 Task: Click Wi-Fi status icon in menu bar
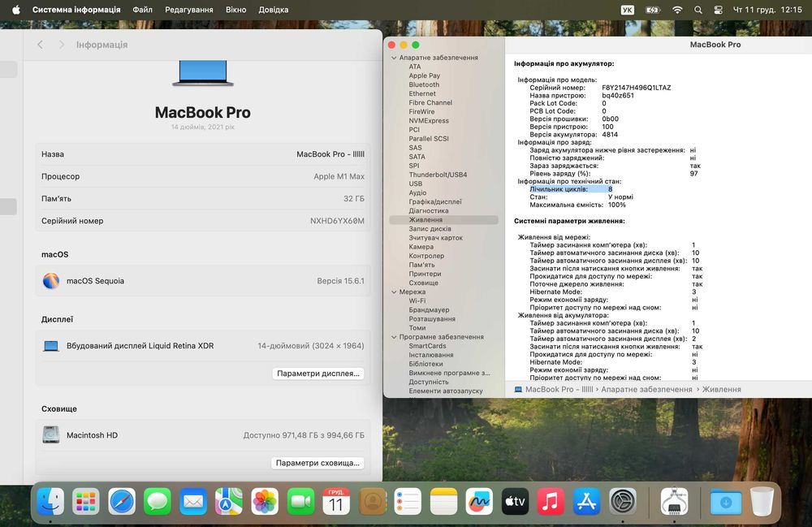(677, 10)
